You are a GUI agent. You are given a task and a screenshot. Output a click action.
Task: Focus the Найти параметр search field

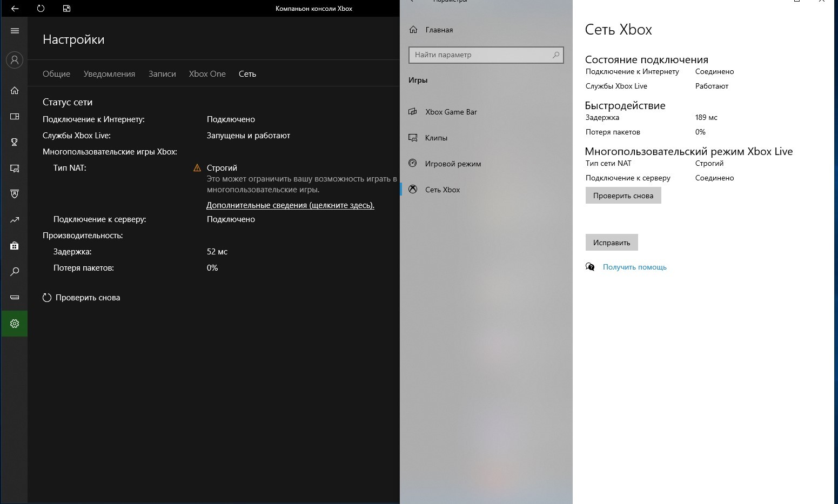coord(486,55)
